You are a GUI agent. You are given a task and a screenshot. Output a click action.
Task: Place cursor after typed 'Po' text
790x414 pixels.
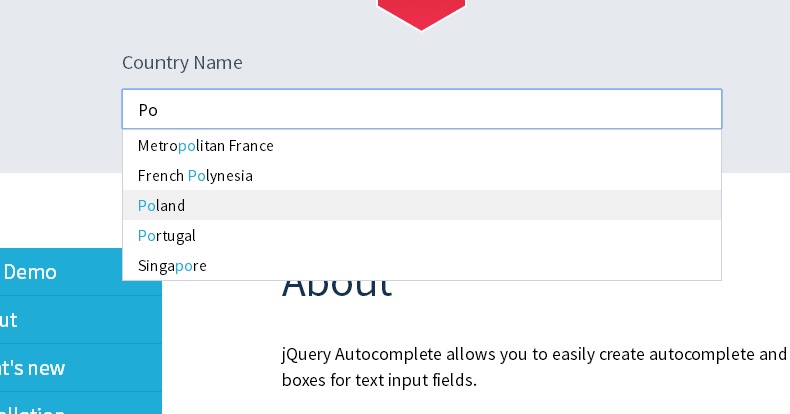pyautogui.click(x=160, y=110)
